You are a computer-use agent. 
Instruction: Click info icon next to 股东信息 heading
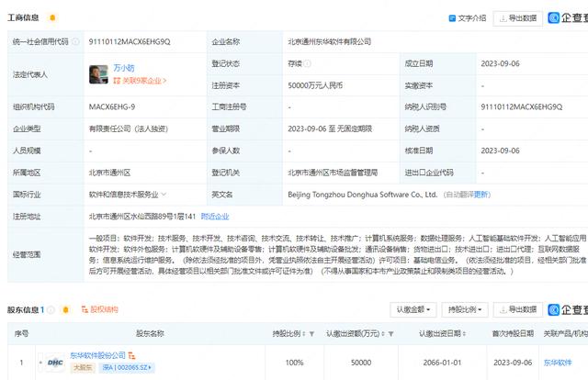51,310
